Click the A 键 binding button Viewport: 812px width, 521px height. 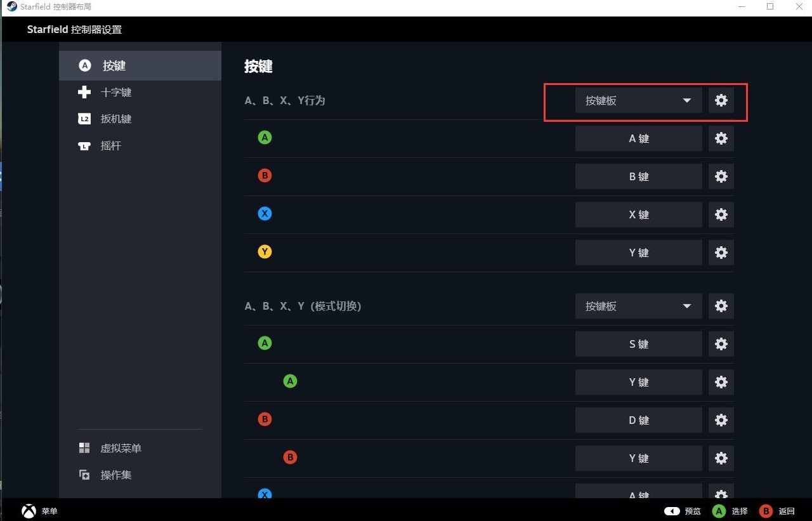[x=639, y=138]
